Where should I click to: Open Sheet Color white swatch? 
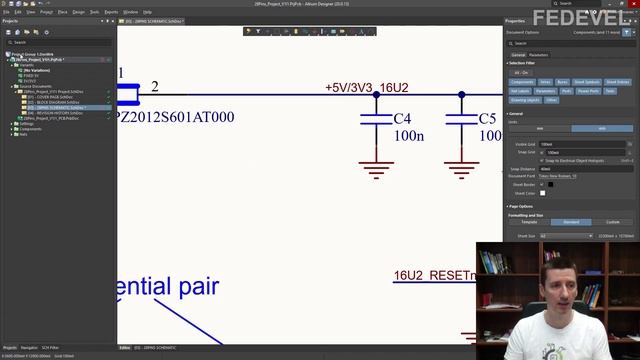tap(542, 193)
